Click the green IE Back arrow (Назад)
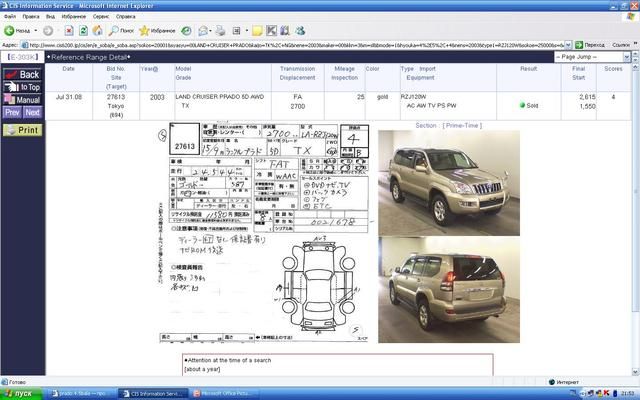The height and width of the screenshot is (400, 640). pyautogui.click(x=17, y=31)
